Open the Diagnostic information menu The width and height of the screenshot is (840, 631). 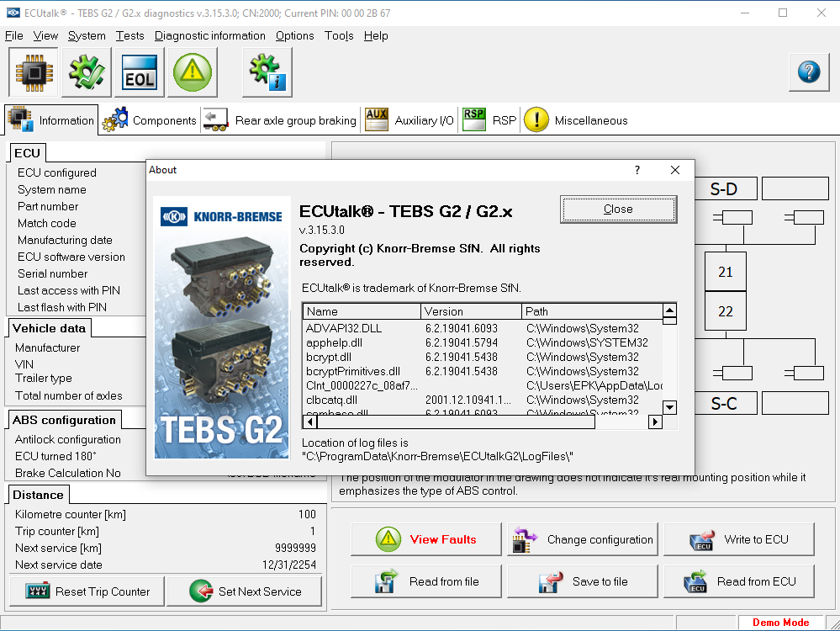(209, 35)
